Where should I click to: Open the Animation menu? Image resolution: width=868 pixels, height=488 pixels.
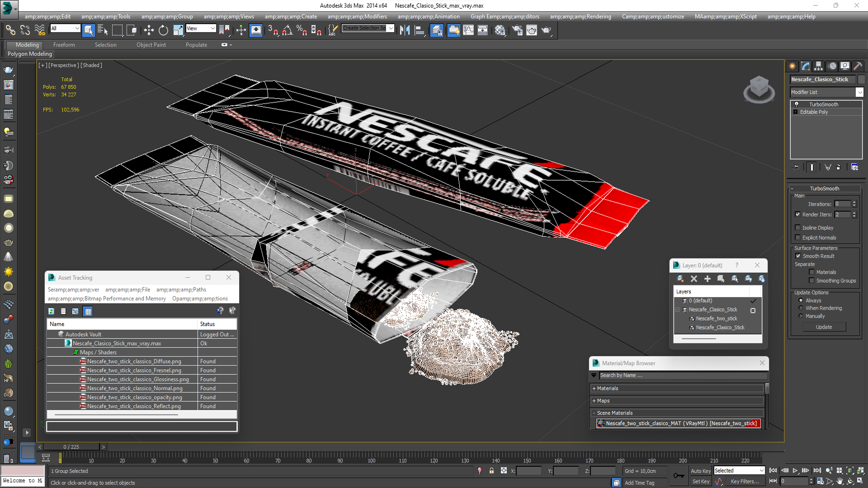tap(429, 17)
